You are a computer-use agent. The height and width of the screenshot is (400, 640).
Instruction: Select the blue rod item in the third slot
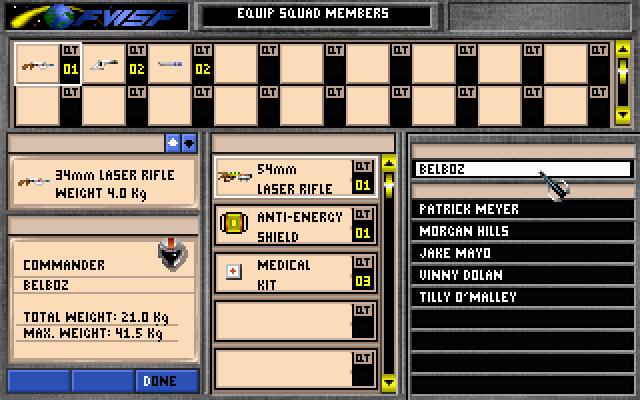pos(170,64)
